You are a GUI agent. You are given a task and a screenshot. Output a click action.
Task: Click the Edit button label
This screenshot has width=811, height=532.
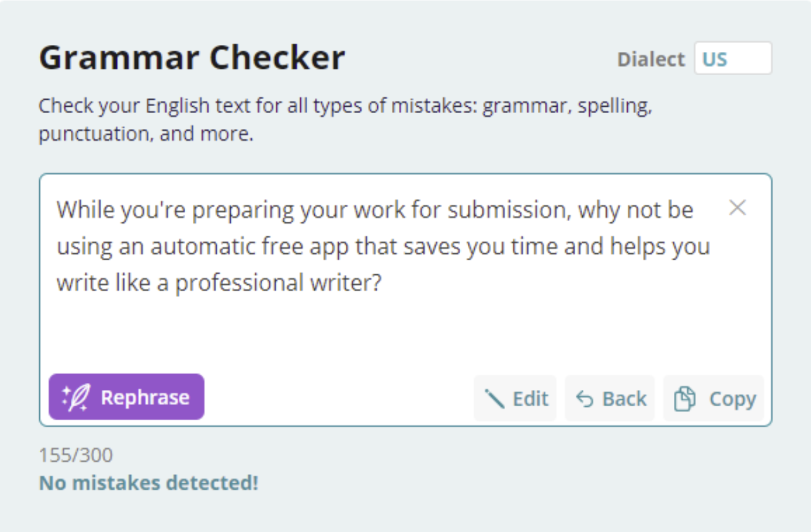[530, 399]
